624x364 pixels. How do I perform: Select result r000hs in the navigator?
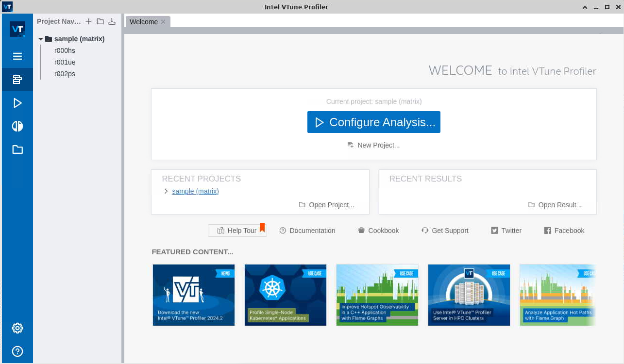[65, 50]
